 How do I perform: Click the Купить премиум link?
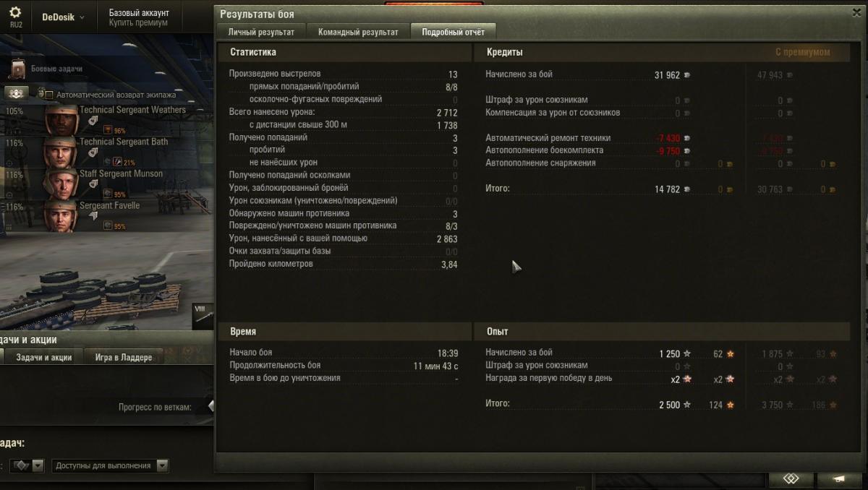[138, 23]
